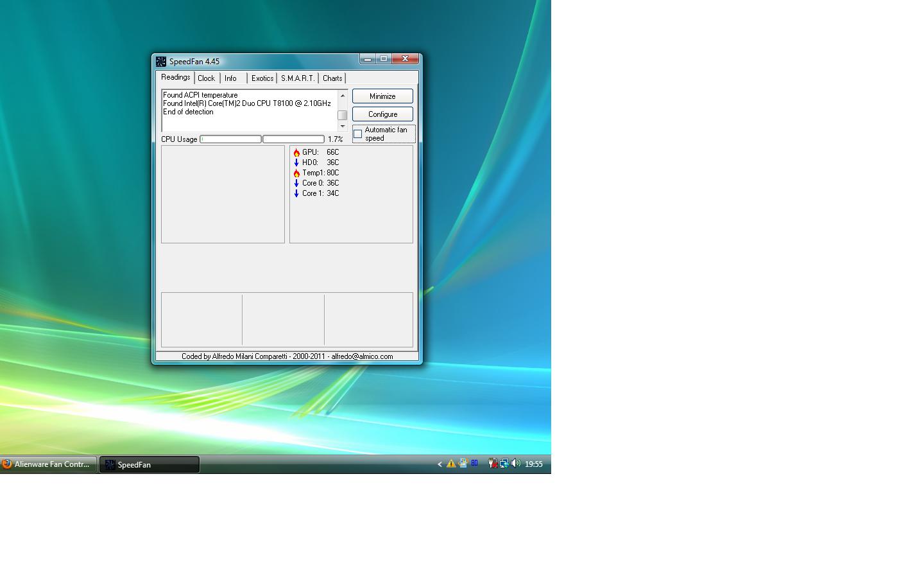The width and height of the screenshot is (924, 578).
Task: Click the down arrow of the log scrollbar
Action: [x=343, y=127]
